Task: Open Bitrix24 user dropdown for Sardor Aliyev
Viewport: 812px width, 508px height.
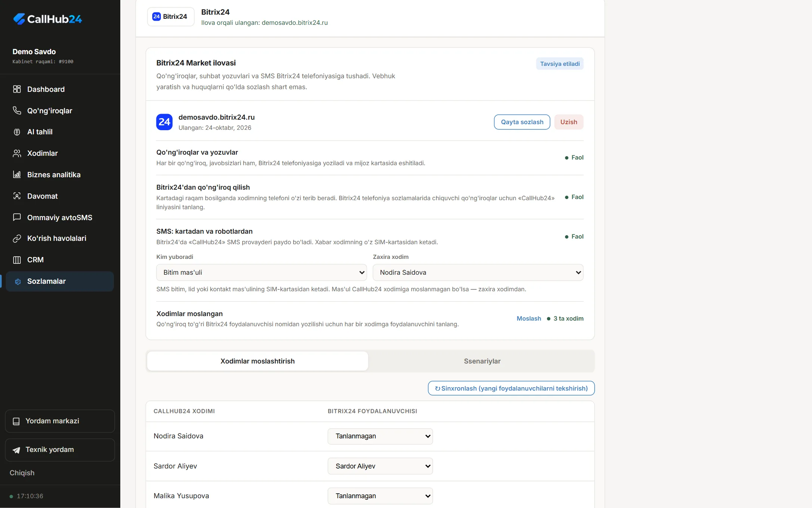Action: click(380, 466)
